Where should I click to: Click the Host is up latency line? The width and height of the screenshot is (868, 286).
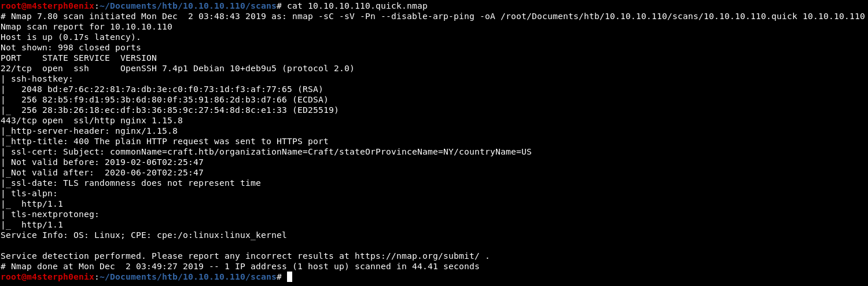pyautogui.click(x=71, y=37)
